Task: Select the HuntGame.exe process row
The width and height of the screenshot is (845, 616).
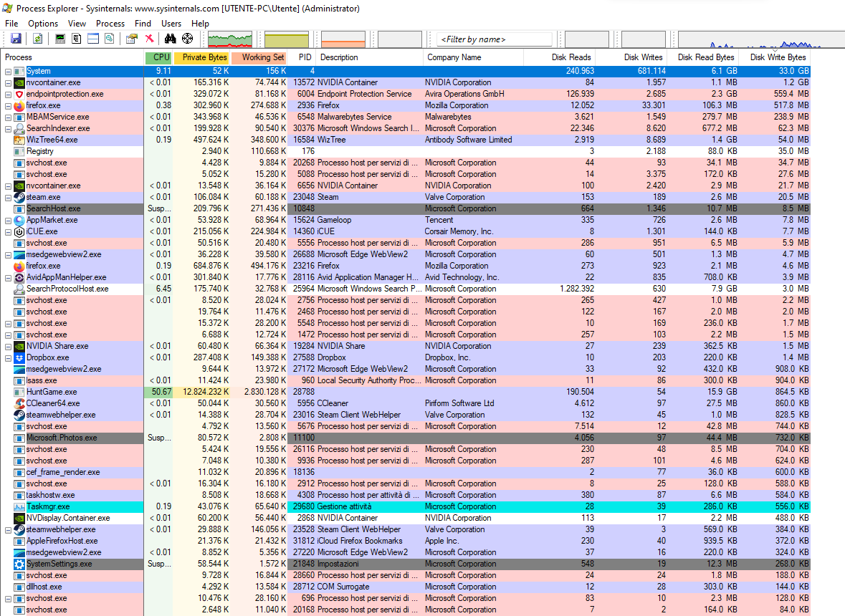Action: (x=405, y=392)
